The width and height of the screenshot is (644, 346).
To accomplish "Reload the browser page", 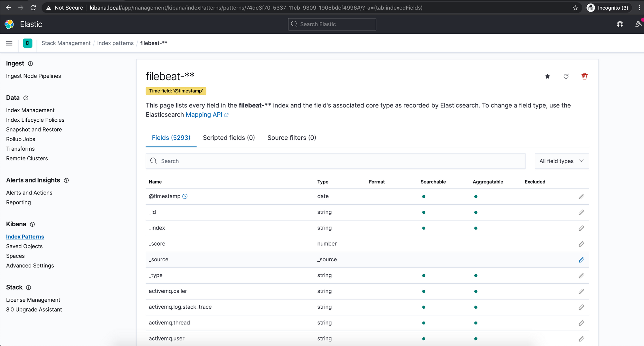I will 33,8.
